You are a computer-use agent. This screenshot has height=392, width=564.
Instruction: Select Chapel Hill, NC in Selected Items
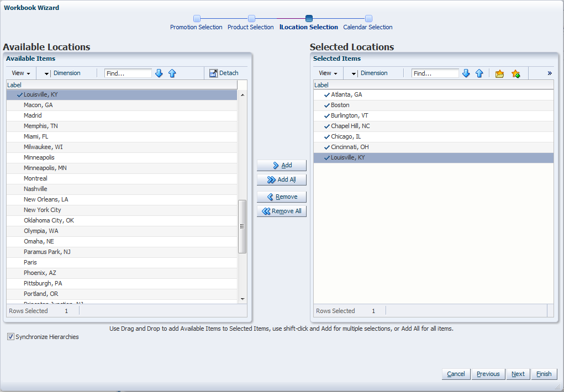434,126
